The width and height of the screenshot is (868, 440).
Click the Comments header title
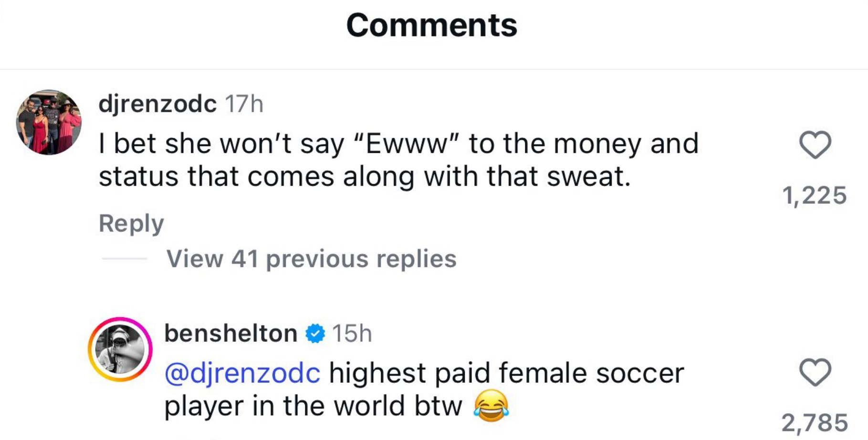point(431,25)
